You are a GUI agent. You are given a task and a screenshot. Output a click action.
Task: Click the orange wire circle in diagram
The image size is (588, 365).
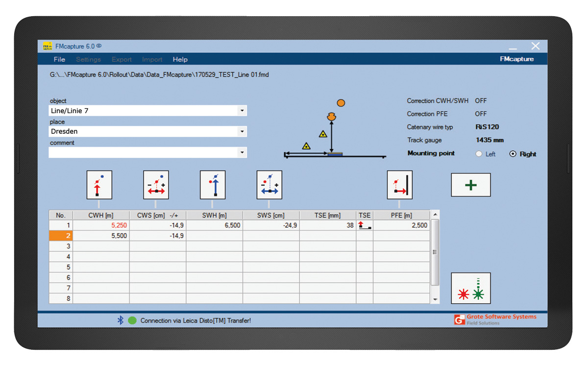coord(341,103)
